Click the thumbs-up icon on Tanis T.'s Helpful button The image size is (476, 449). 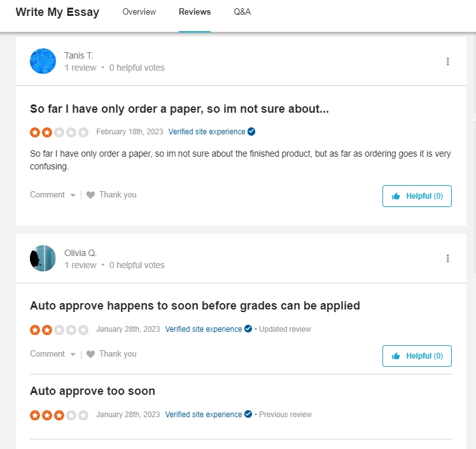(x=396, y=196)
